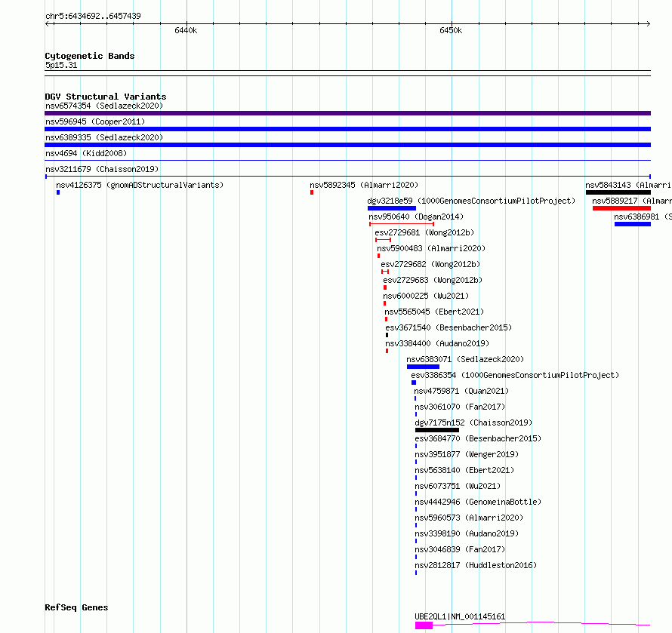Select the blue nsv6383071 variant bar
The height and width of the screenshot is (633, 672).
click(x=423, y=367)
